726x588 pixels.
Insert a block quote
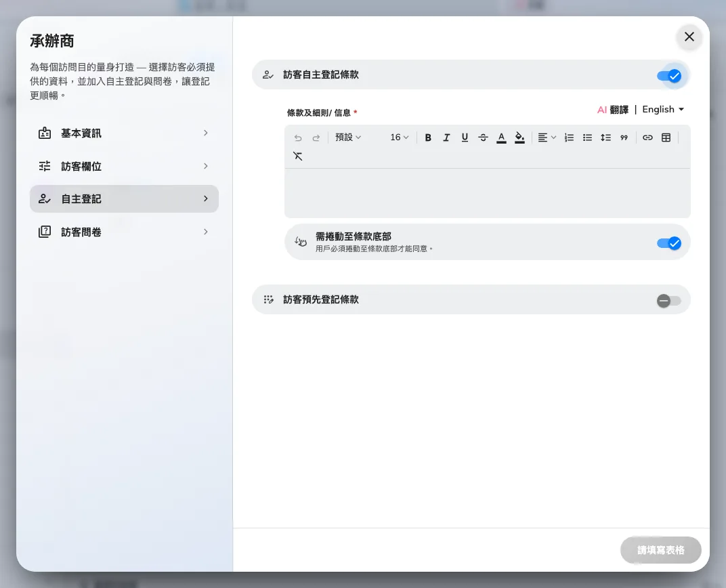624,138
